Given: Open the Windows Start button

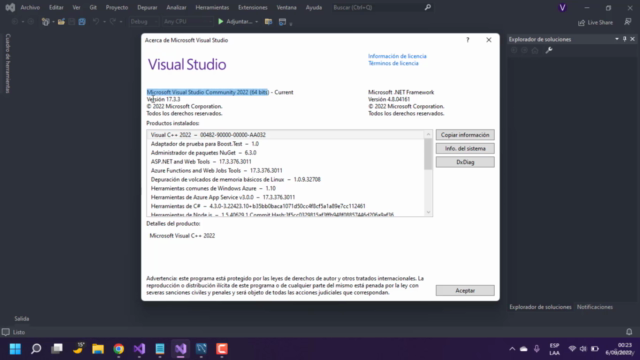Looking at the screenshot, I should [x=15, y=349].
